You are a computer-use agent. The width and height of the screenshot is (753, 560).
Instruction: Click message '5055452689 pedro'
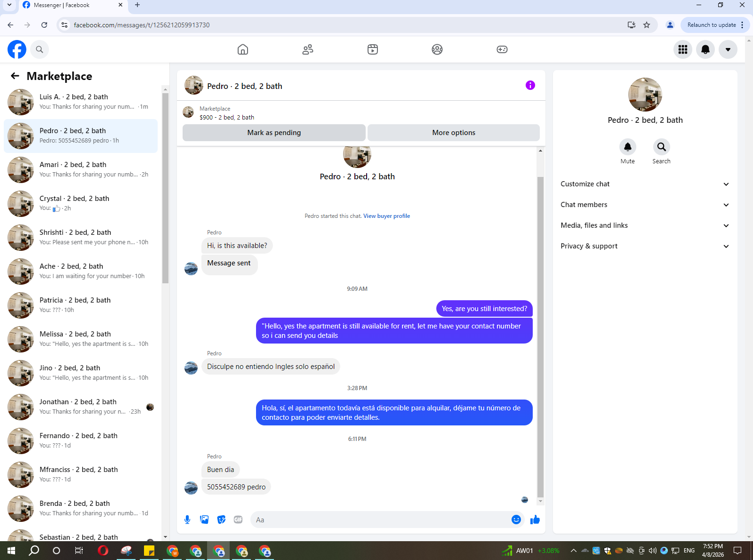coord(236,487)
